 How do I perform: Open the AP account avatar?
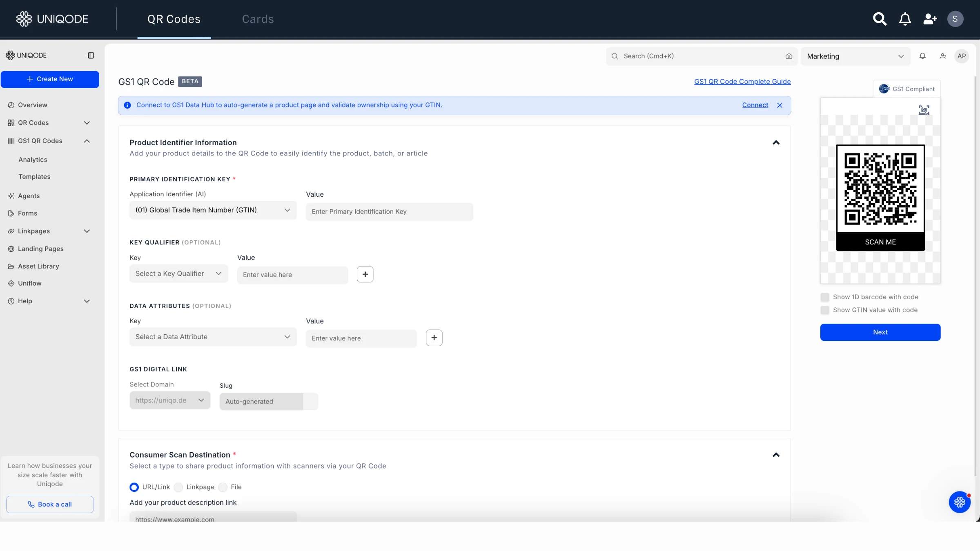click(x=962, y=56)
